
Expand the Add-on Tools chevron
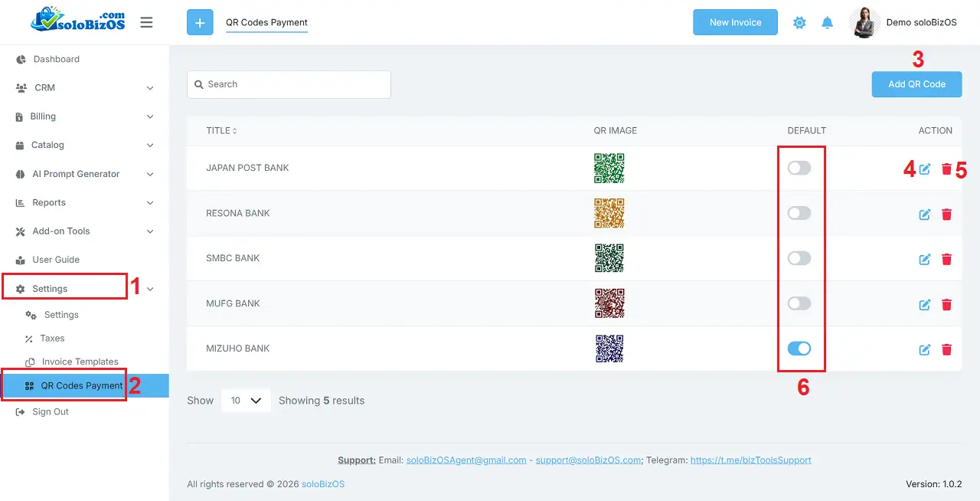click(x=150, y=231)
